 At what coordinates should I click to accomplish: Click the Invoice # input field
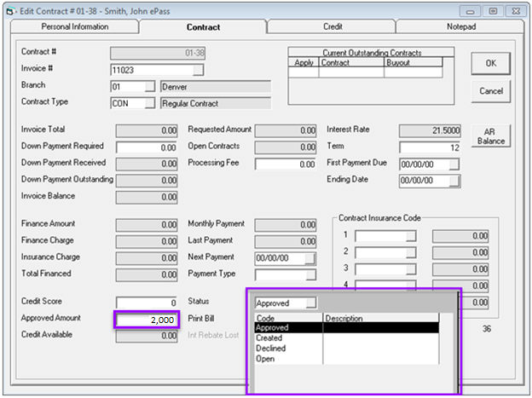152,70
